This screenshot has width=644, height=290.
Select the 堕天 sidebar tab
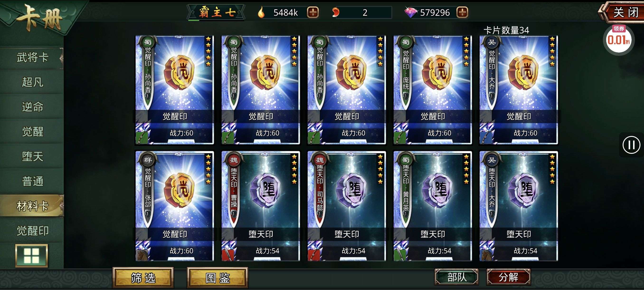click(32, 157)
